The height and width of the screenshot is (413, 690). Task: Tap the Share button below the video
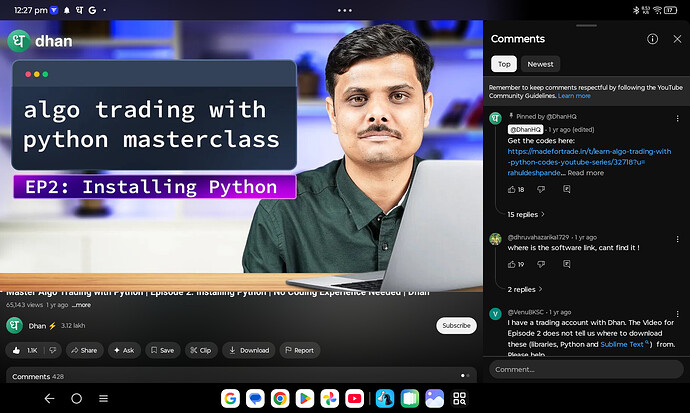tap(84, 350)
